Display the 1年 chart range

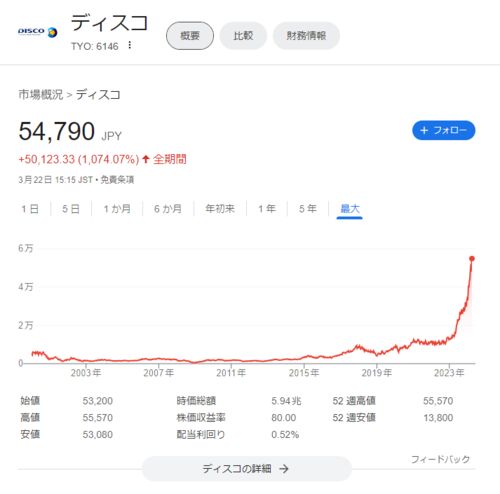[x=267, y=209]
